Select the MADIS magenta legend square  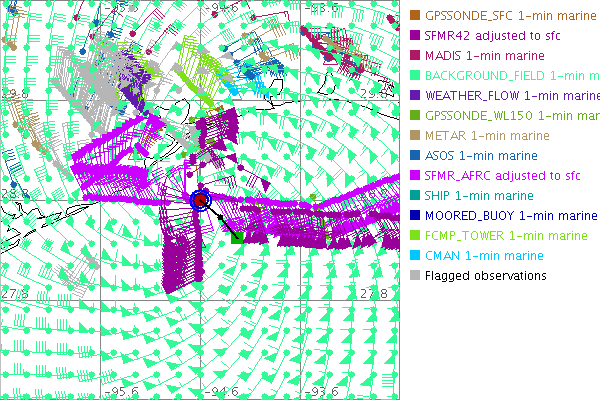415,55
